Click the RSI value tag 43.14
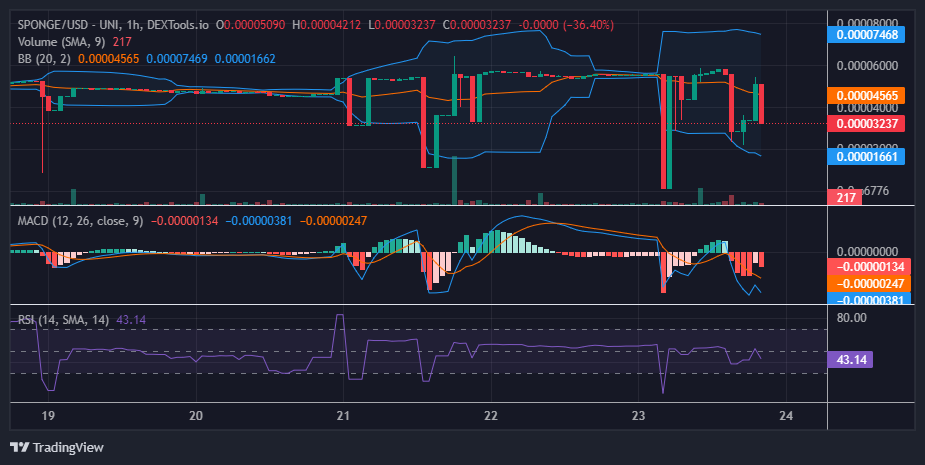925x465 pixels. [850, 359]
